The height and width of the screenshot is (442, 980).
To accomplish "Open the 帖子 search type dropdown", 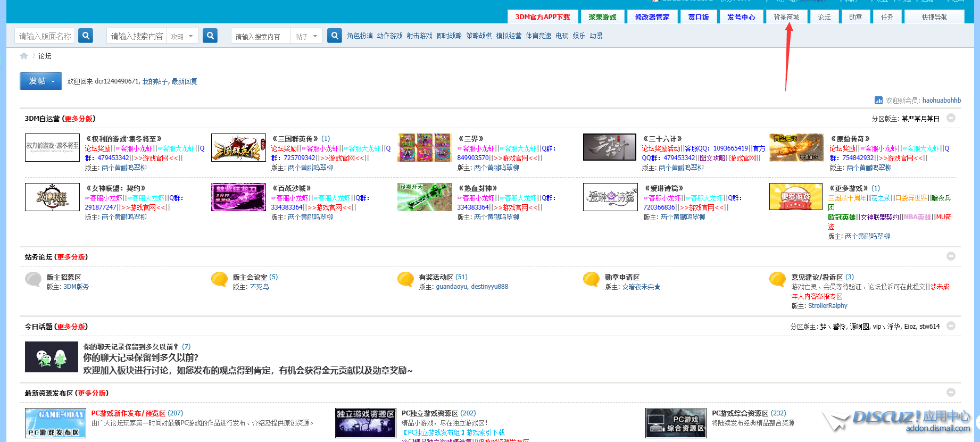I will 307,36.
